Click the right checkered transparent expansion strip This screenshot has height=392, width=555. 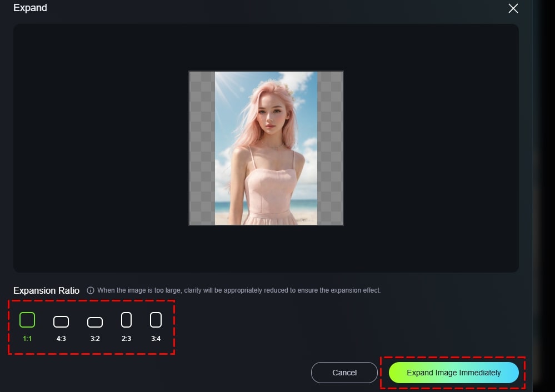330,148
